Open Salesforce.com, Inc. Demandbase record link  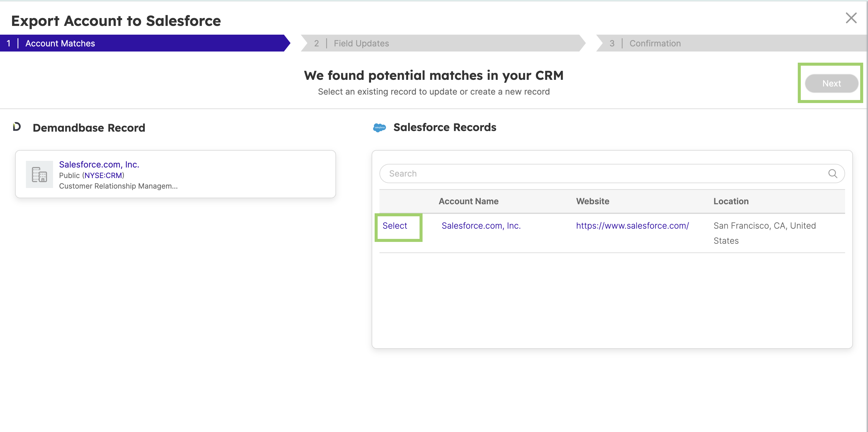(99, 164)
